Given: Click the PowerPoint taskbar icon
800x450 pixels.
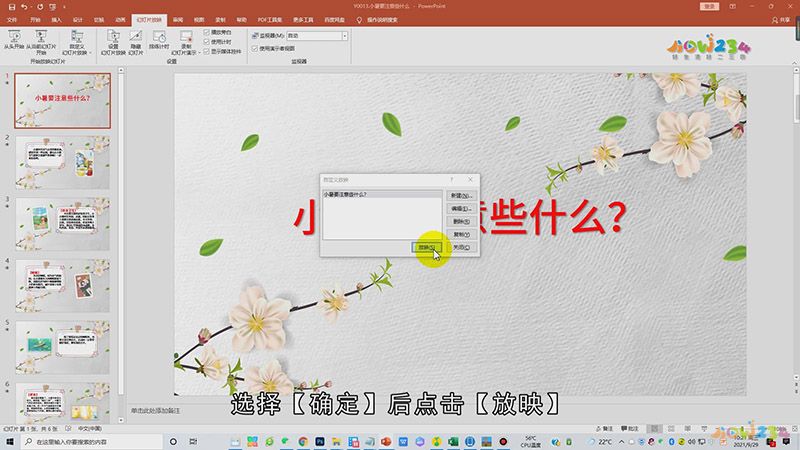Looking at the screenshot, I should 386,441.
